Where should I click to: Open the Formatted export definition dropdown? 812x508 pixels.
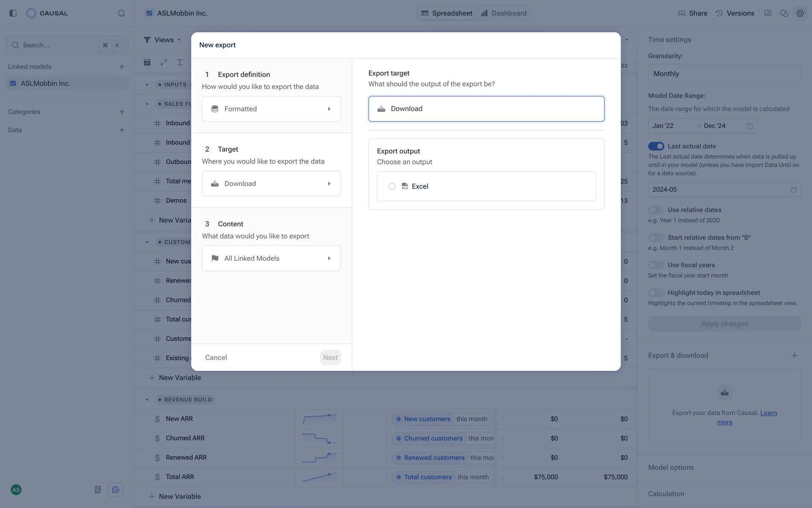[x=271, y=109]
